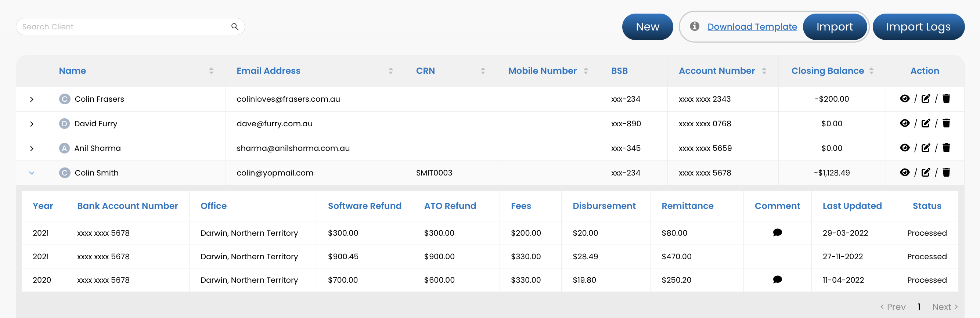Delete Anil Sharma with trash icon

pos(947,148)
